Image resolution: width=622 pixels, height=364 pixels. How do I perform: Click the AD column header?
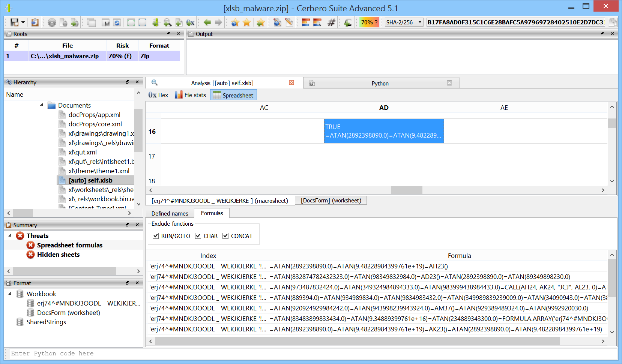click(x=384, y=108)
